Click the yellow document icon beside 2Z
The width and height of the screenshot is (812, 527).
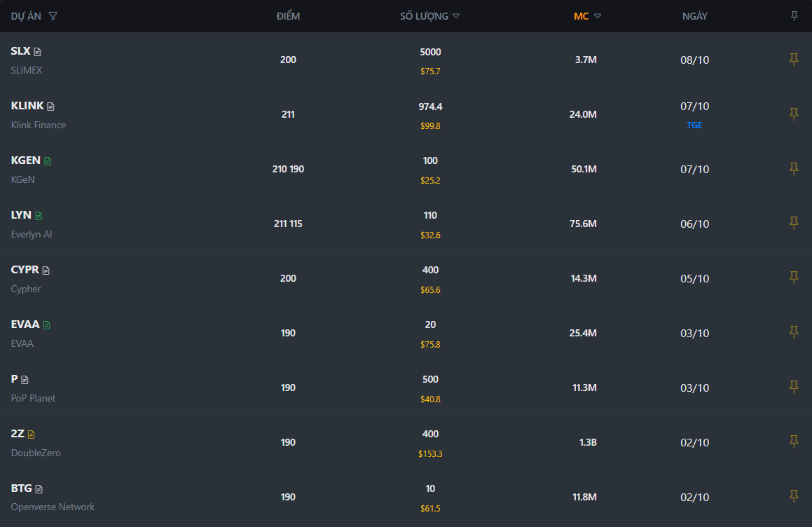tap(31, 434)
